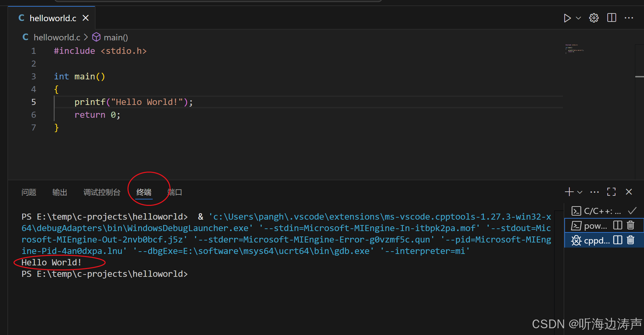The height and width of the screenshot is (335, 644).
Task: Open editor More Actions ellipsis
Action: click(x=629, y=18)
